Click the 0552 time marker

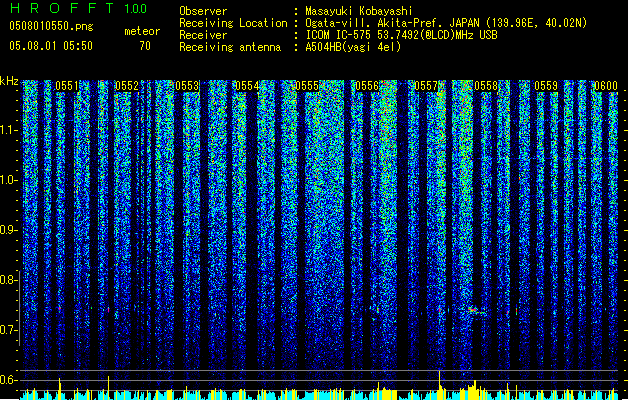coord(127,86)
